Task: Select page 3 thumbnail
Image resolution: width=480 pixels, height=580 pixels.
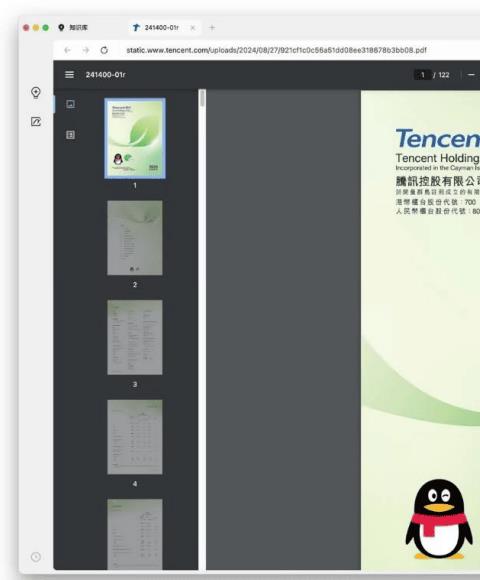Action: coord(135,337)
